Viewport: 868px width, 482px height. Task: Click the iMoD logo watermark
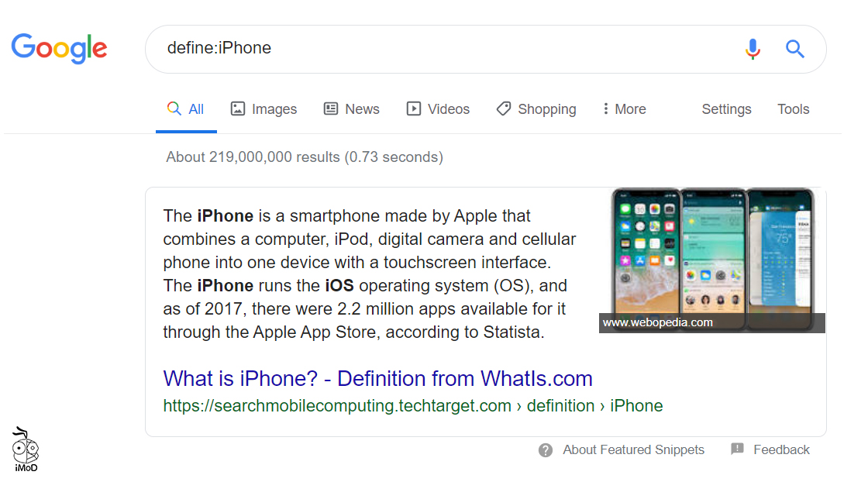pos(26,449)
